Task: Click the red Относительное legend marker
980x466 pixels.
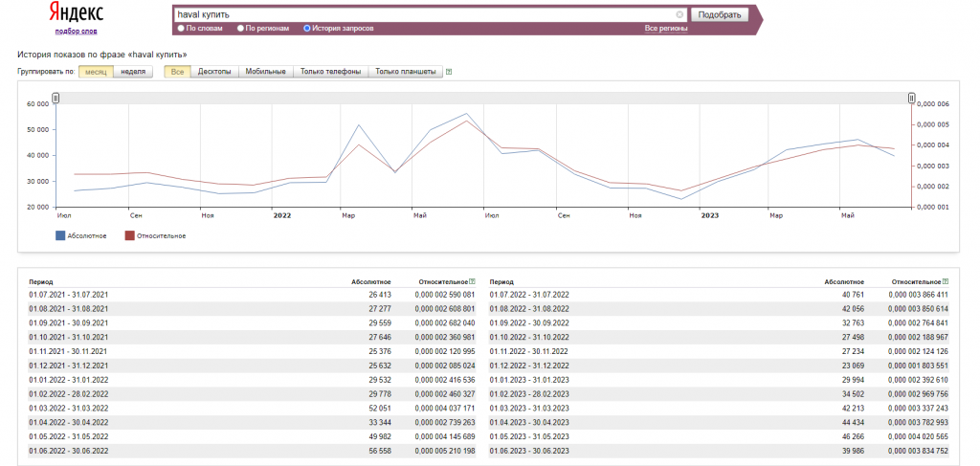Action: pos(130,235)
